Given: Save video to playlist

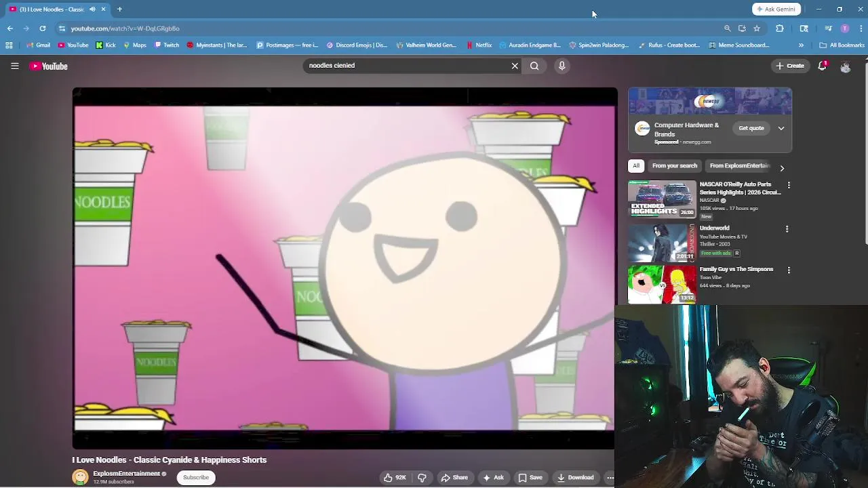Looking at the screenshot, I should click(x=530, y=478).
